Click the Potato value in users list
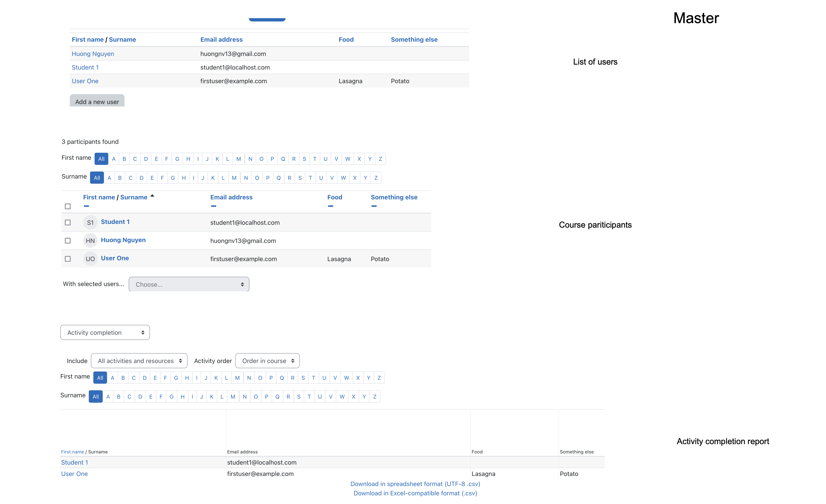The image size is (826, 504). pyautogui.click(x=400, y=81)
